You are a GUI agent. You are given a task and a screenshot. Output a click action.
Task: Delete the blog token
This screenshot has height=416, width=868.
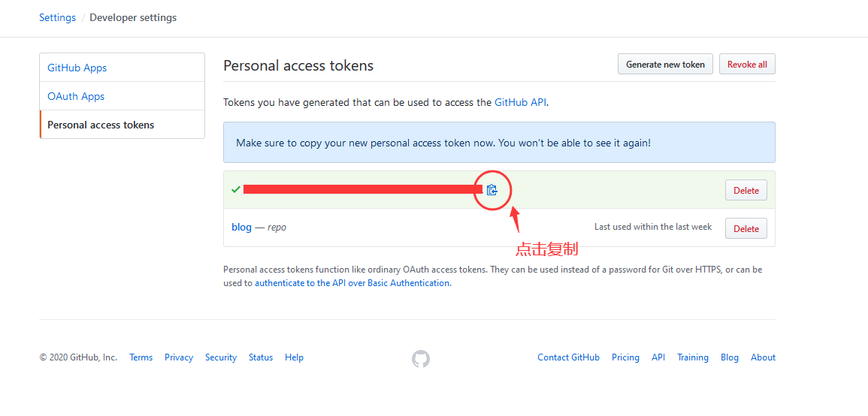pos(746,229)
